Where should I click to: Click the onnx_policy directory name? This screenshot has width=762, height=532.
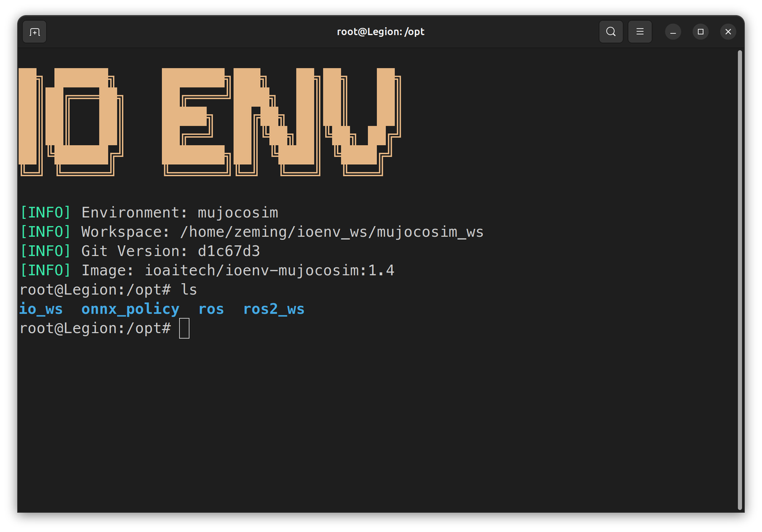(x=130, y=309)
